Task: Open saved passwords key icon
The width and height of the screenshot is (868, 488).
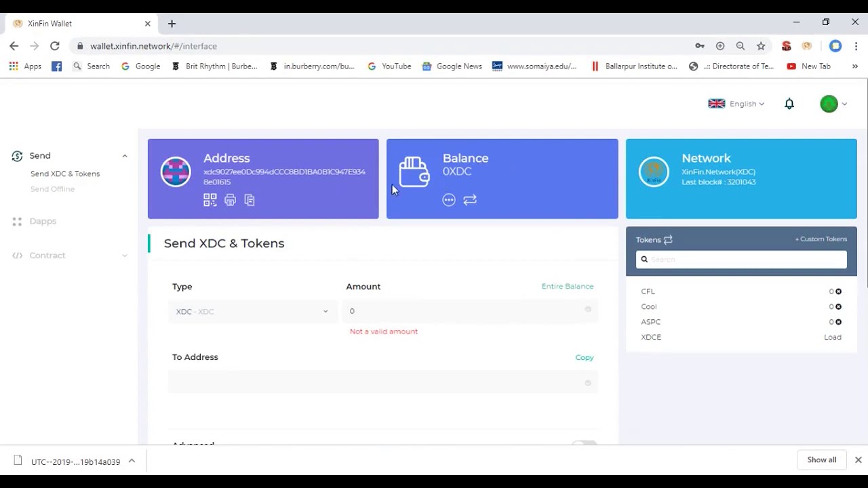Action: click(x=700, y=46)
